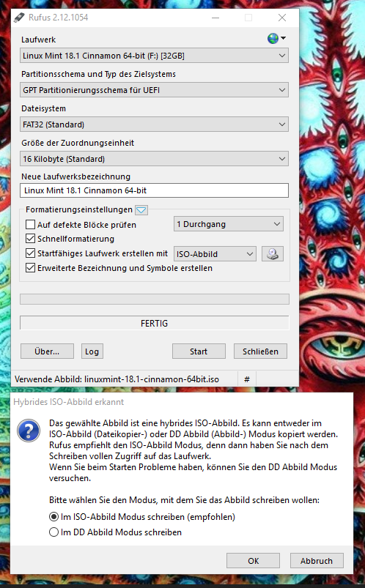Toggle Erweiterte Bezeichnung und Symbole erstellen

point(31,268)
